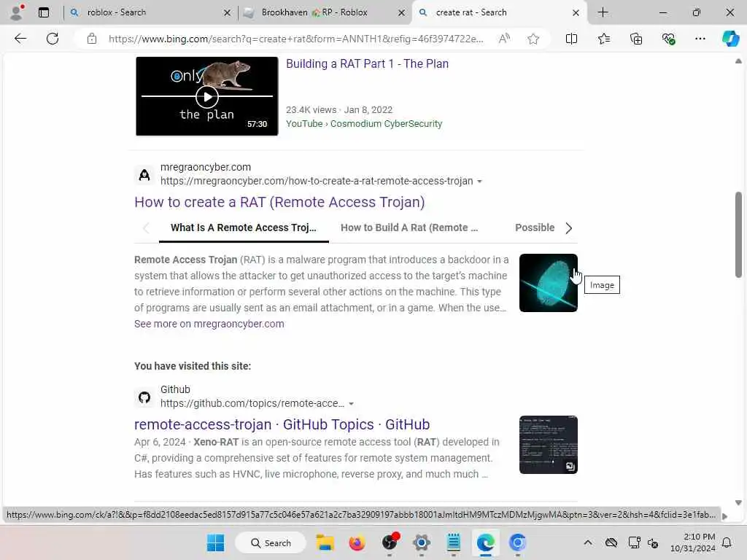Open split screen view
The image size is (747, 560).
click(x=571, y=39)
